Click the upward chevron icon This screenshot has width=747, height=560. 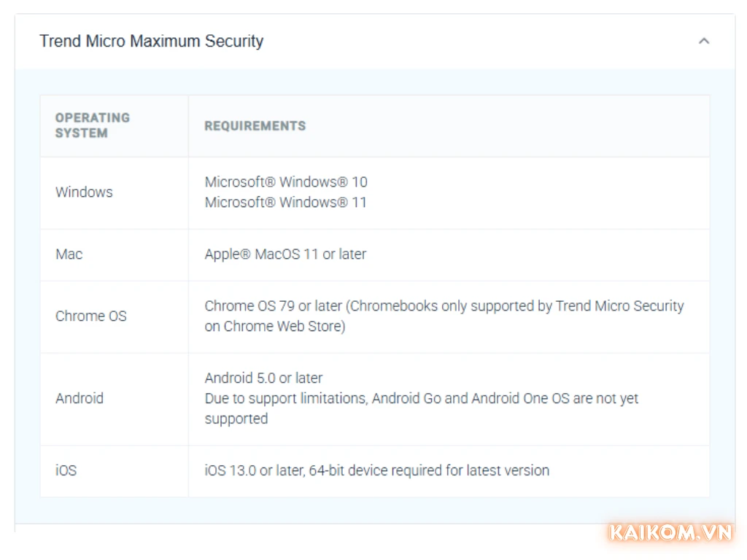tap(705, 41)
